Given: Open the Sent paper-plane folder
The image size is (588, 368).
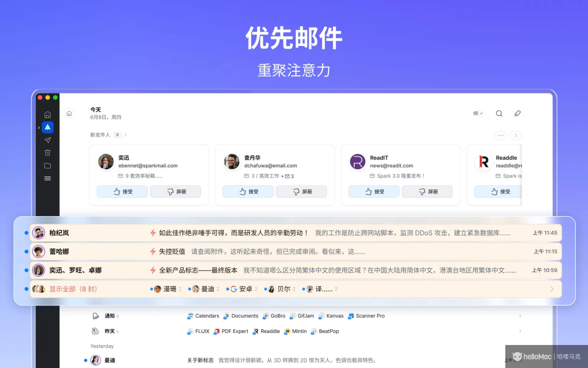Looking at the screenshot, I should point(47,140).
